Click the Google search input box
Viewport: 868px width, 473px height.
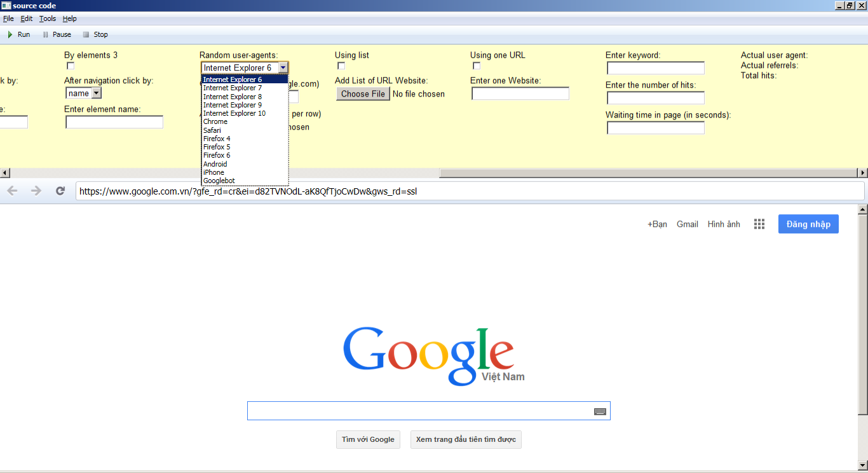[429, 411]
